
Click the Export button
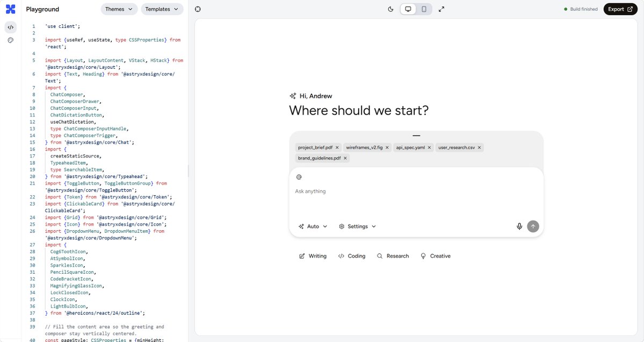[620, 9]
